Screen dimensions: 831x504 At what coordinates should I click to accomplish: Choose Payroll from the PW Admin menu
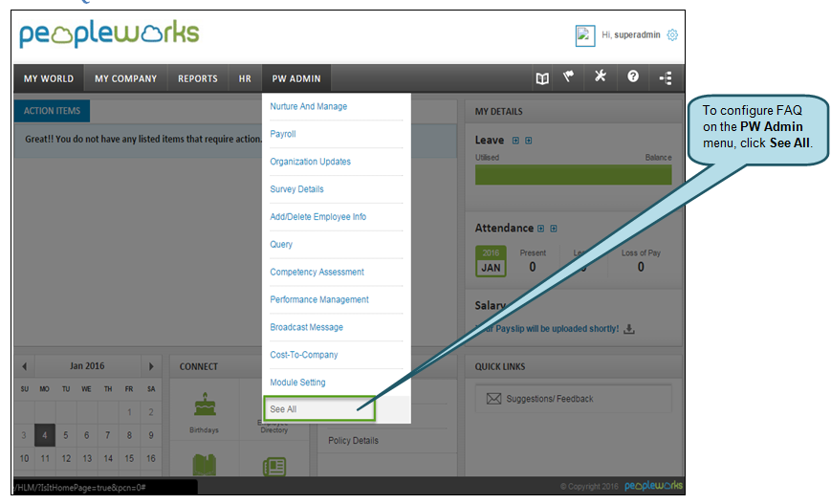283,134
